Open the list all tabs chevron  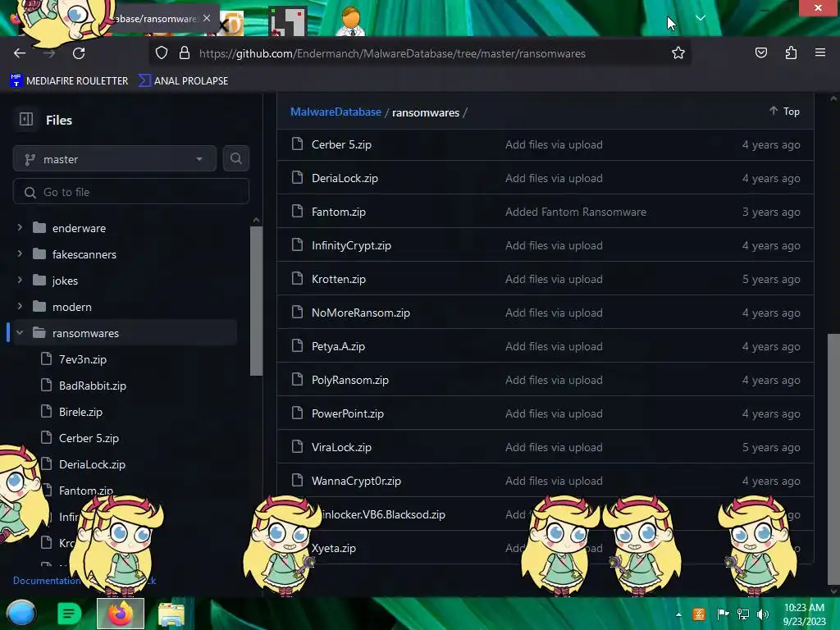tap(701, 18)
